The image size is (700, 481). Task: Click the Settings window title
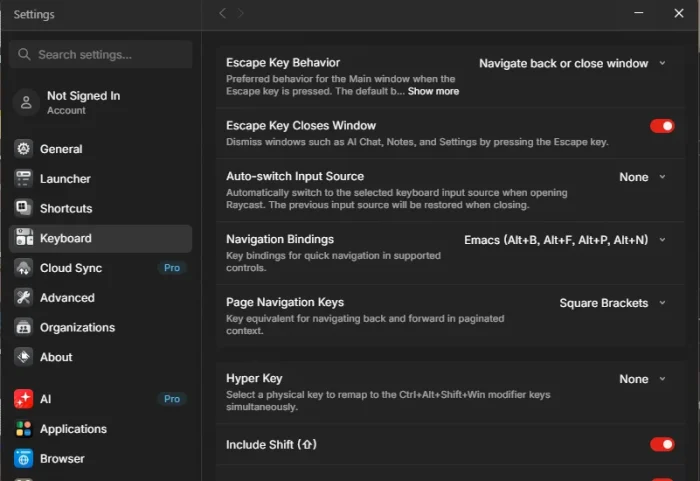[x=34, y=14]
